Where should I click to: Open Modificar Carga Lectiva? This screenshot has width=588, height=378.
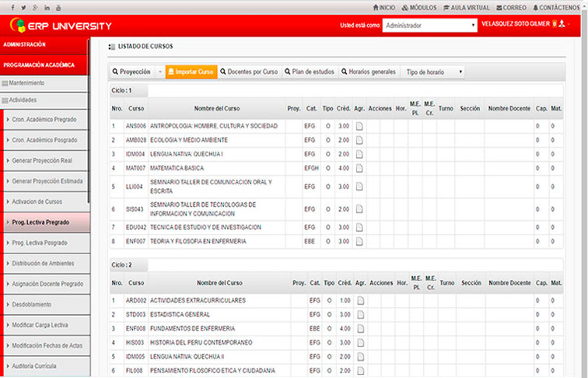(x=47, y=325)
